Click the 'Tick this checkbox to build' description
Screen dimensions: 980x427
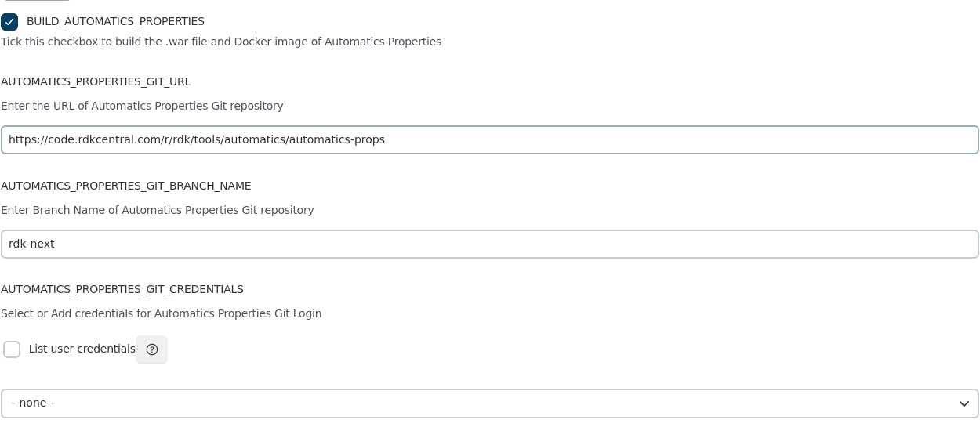click(221, 42)
